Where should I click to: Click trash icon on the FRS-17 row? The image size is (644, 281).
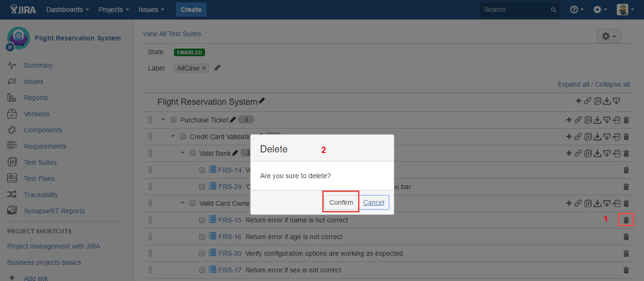pyautogui.click(x=626, y=270)
